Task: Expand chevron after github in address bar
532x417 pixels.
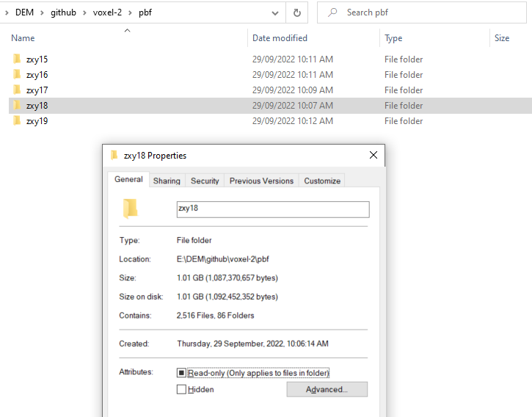Action: pos(84,13)
